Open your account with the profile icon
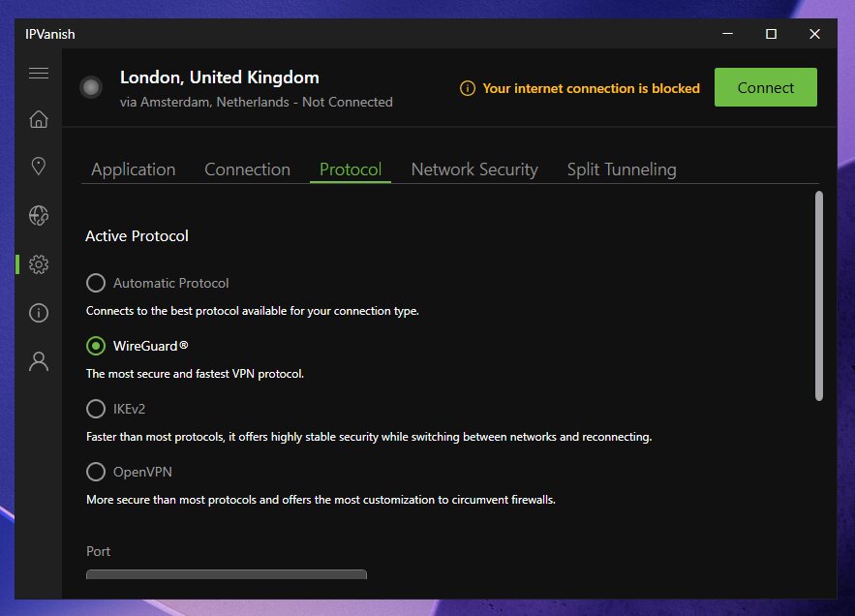The height and width of the screenshot is (616, 855). [x=39, y=360]
